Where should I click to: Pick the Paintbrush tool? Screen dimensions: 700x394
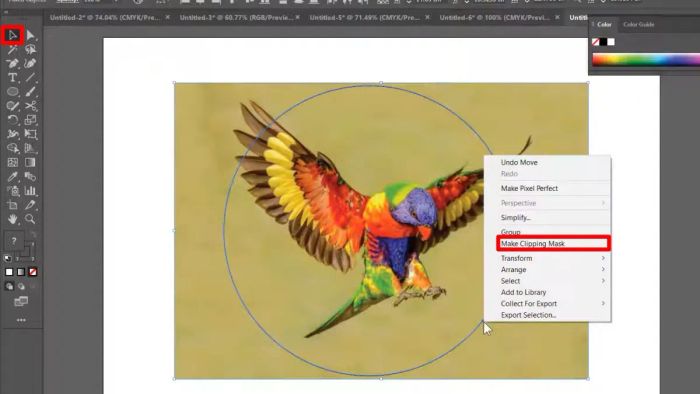point(30,91)
